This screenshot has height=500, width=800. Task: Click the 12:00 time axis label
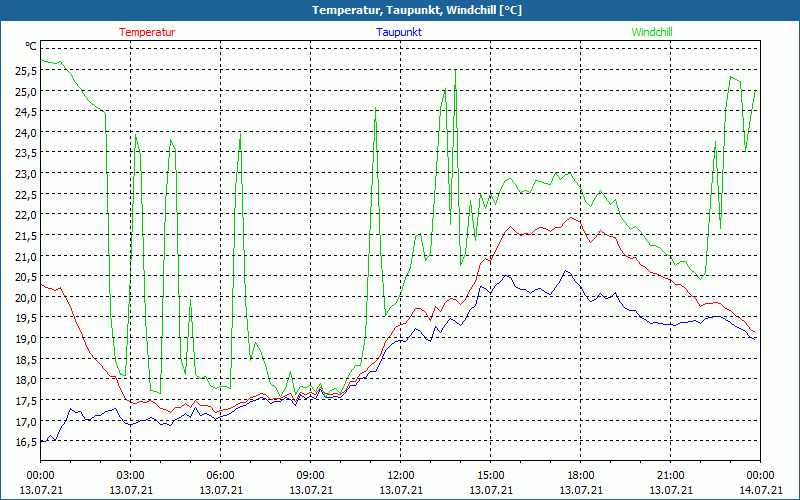pyautogui.click(x=400, y=475)
